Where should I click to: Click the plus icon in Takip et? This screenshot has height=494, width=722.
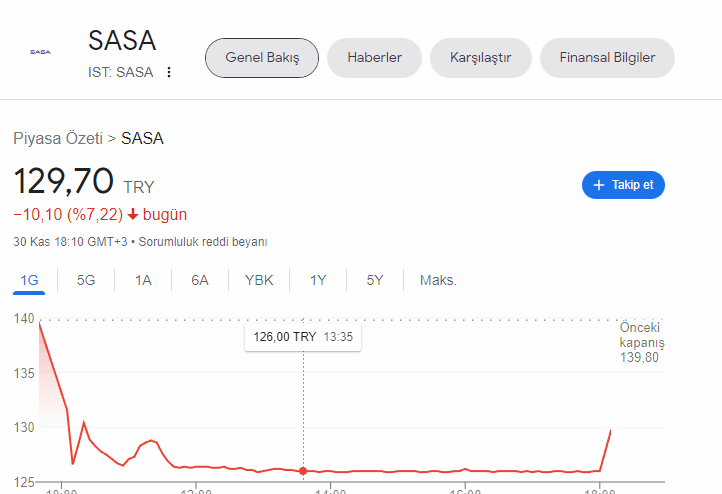click(x=599, y=185)
